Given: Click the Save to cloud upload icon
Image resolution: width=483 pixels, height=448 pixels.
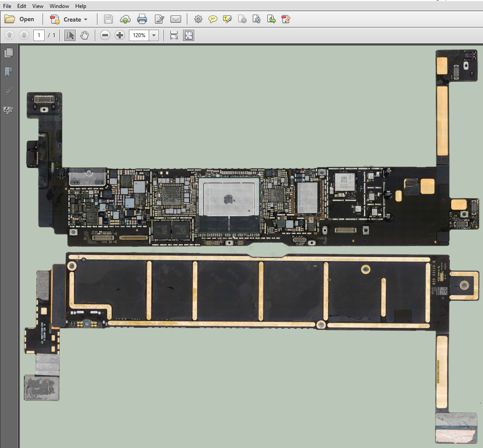Looking at the screenshot, I should point(125,19).
